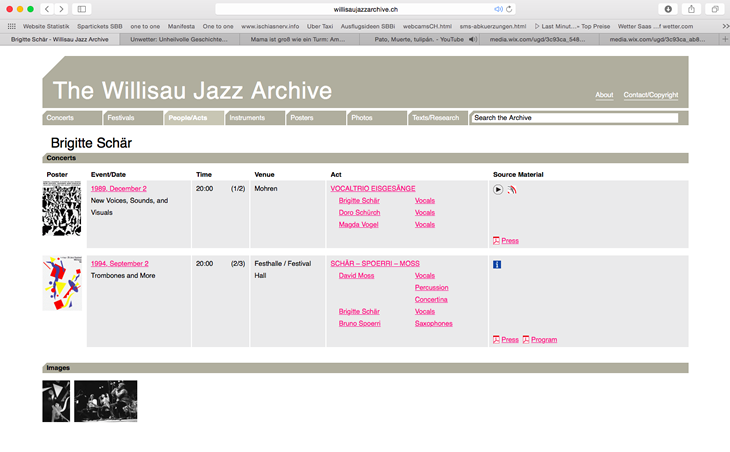Click The Willisau Jazz Archive title
Viewport: 730px width, 452px height.
click(192, 90)
